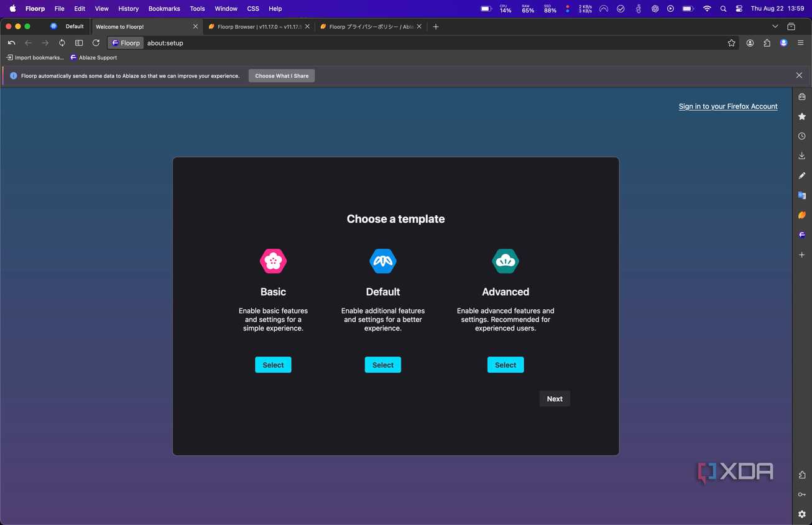Switch to the Default tab
Viewport: 812px width, 525px height.
click(x=67, y=27)
